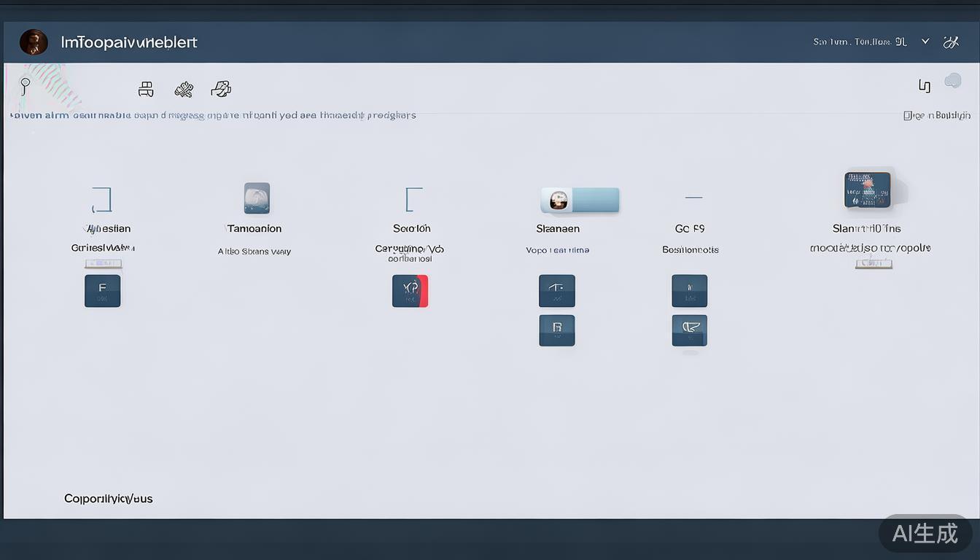Click the search magnifier icon in toolbar
Screen dimensions: 980x560
tap(25, 86)
